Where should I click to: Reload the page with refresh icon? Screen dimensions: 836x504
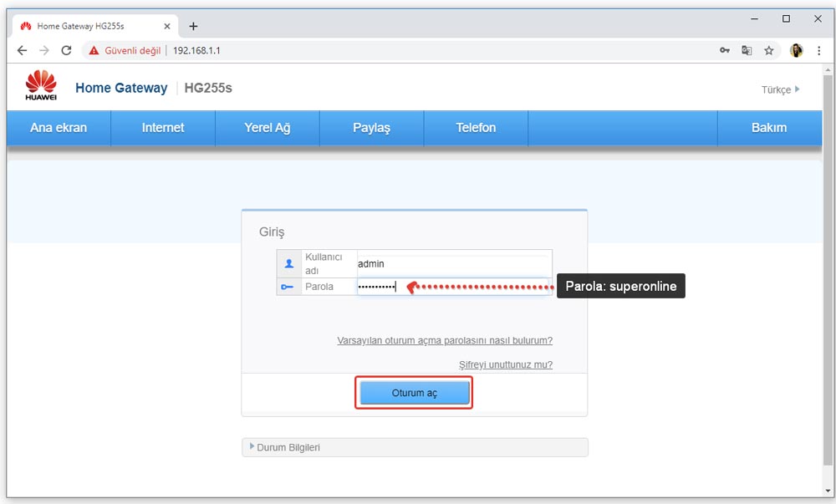coord(66,51)
